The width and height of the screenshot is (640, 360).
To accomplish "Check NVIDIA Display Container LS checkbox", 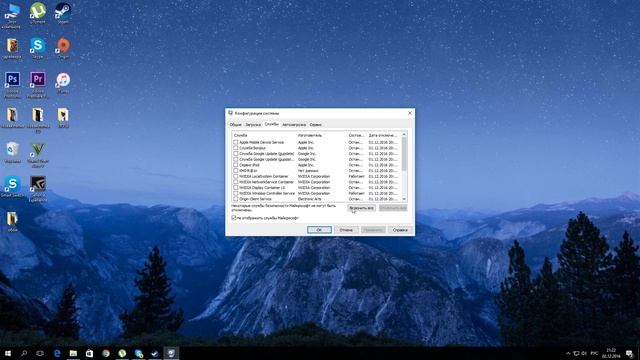I will [x=236, y=188].
